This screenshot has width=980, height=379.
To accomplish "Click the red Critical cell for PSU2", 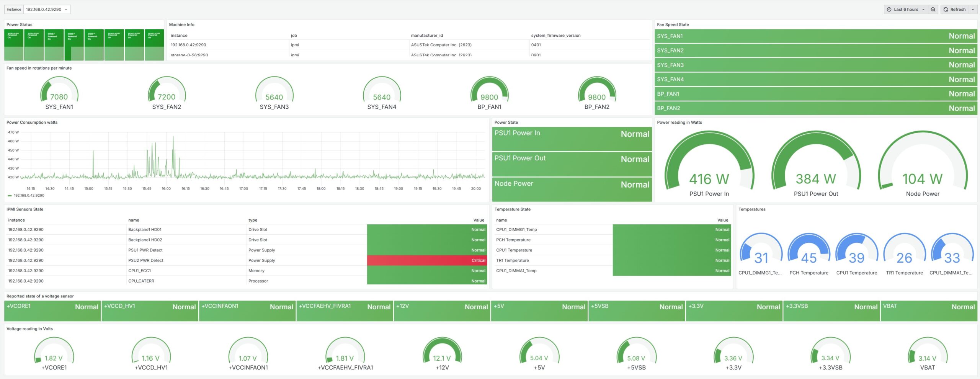I will coord(427,260).
